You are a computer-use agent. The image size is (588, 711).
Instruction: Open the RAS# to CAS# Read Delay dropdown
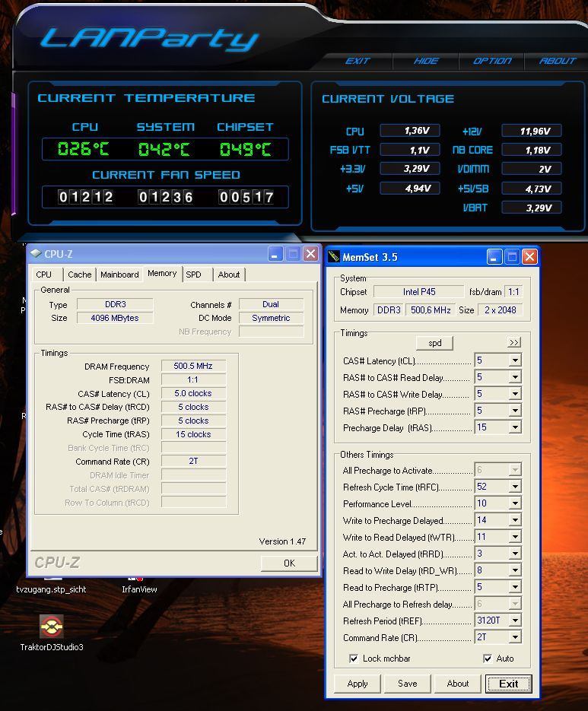pos(515,377)
